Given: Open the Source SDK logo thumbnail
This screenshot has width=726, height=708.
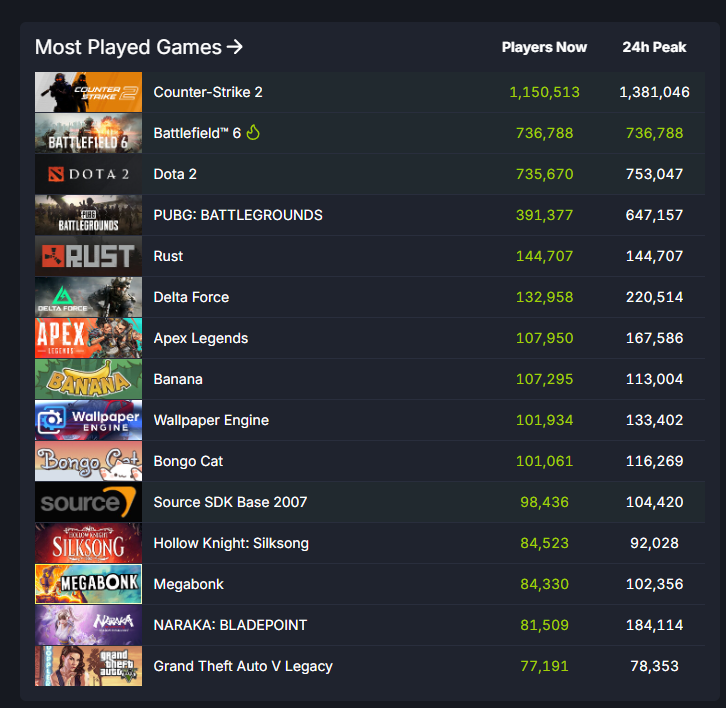Looking at the screenshot, I should coord(88,502).
